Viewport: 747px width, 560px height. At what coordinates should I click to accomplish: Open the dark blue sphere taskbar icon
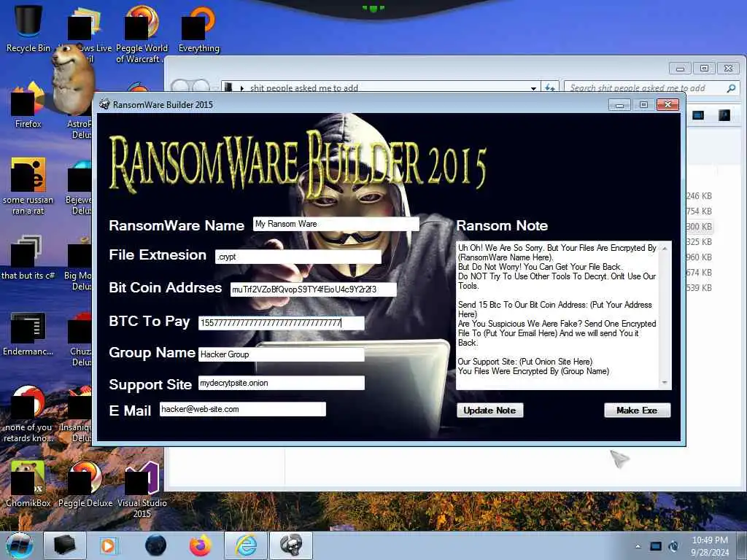[x=156, y=545]
